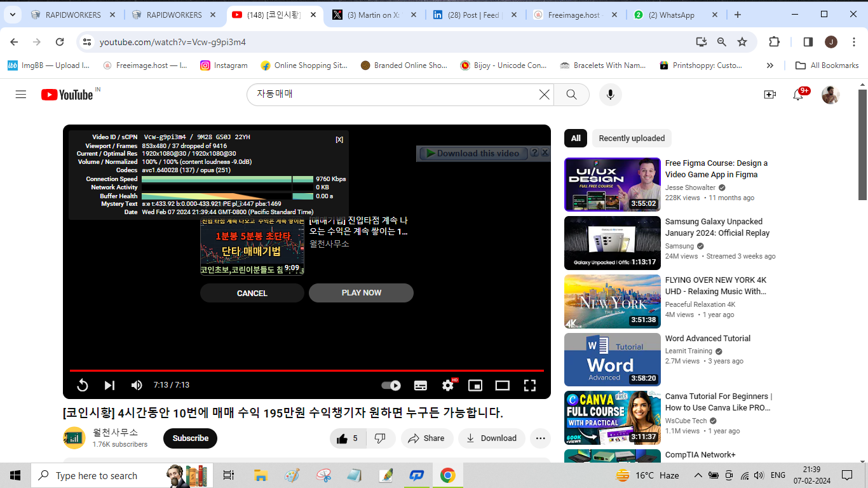This screenshot has width=868, height=488.
Task: Open the YouTube guide hamburger menu
Action: (21, 95)
